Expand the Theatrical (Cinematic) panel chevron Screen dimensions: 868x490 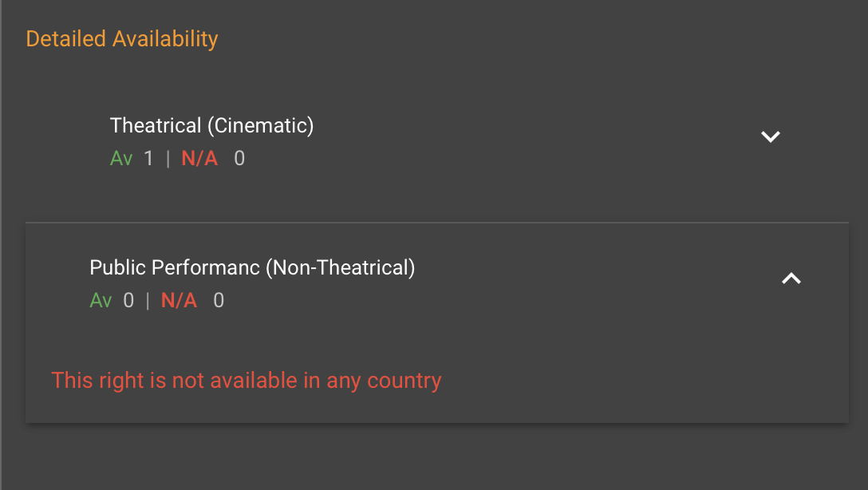[770, 137]
